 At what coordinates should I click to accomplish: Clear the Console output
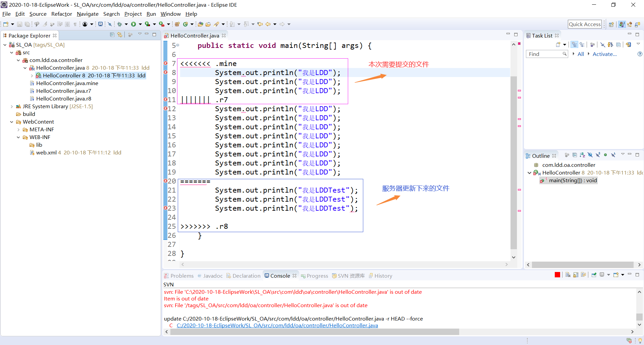click(568, 275)
